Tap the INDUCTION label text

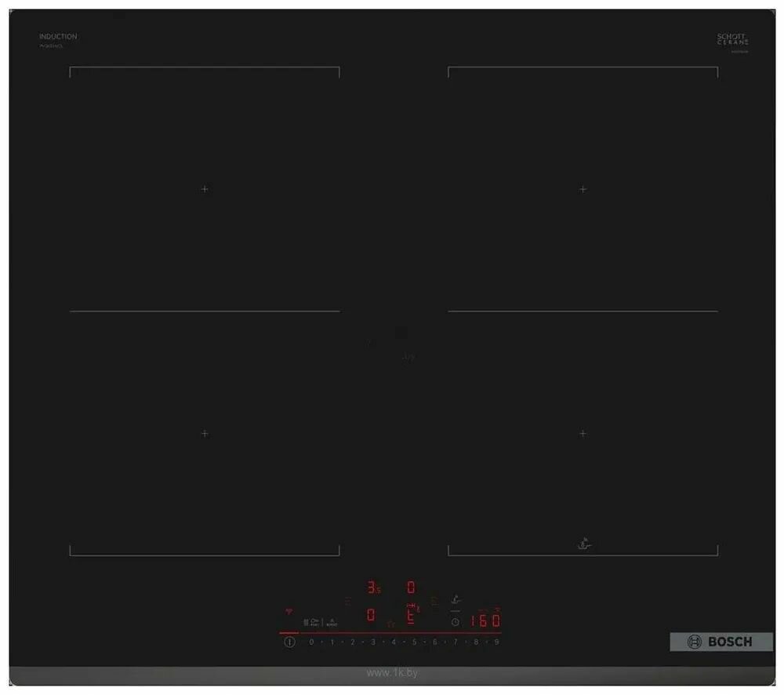57,36
